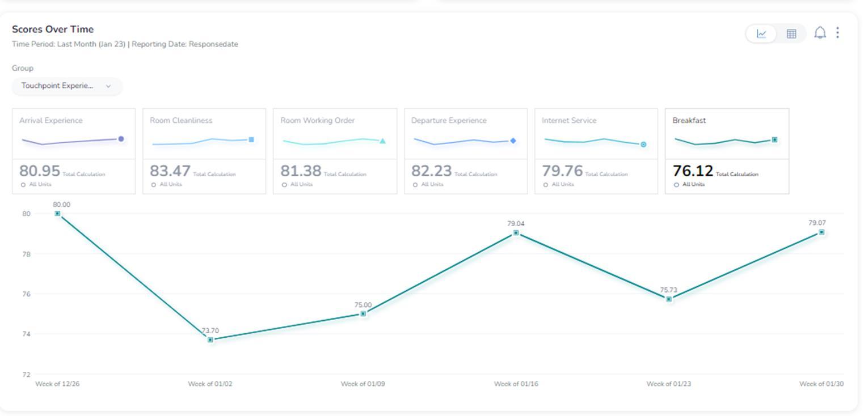Switch to table view icon
Image resolution: width=868 pixels, height=416 pixels.
tap(791, 34)
